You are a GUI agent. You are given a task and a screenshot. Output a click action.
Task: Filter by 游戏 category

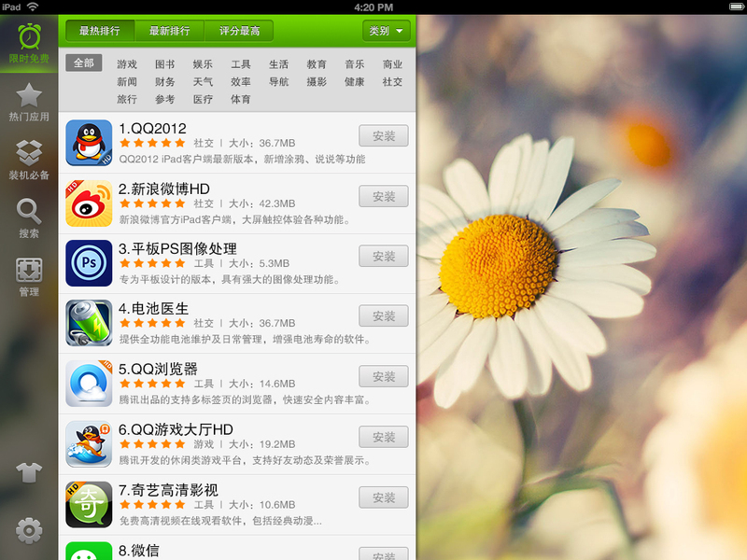coord(127,64)
